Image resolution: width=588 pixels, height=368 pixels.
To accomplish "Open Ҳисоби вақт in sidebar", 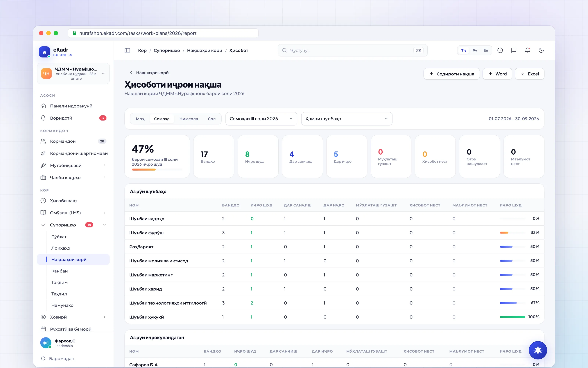I will pos(73,201).
